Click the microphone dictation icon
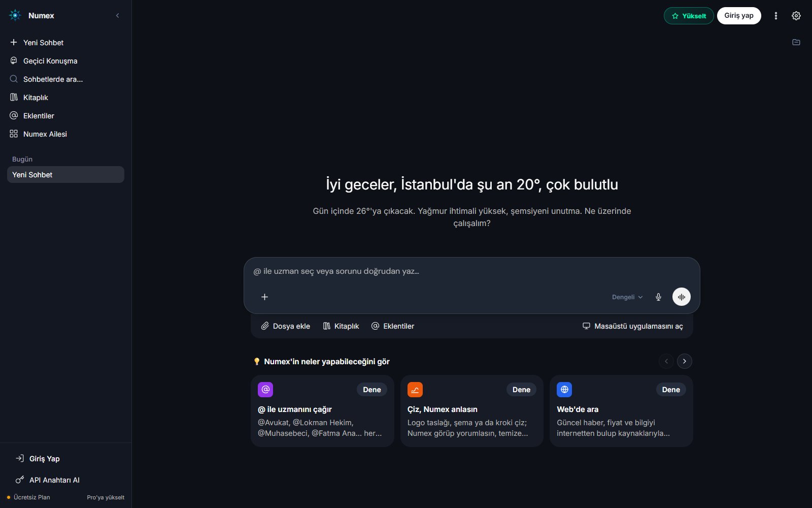This screenshot has height=508, width=812. [658, 297]
